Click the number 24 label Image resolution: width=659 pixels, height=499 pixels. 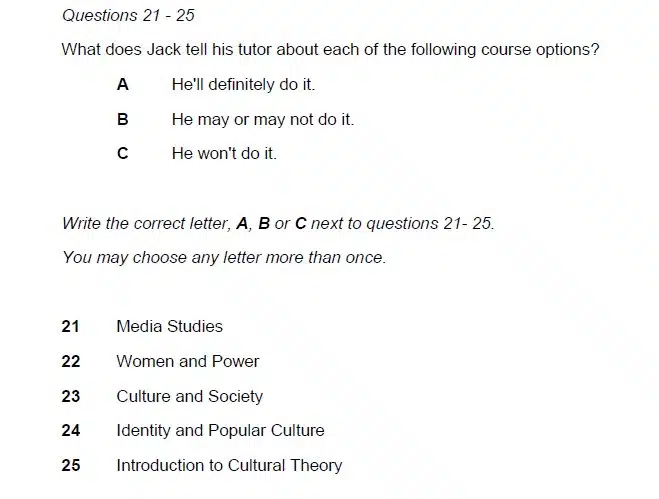tap(71, 430)
